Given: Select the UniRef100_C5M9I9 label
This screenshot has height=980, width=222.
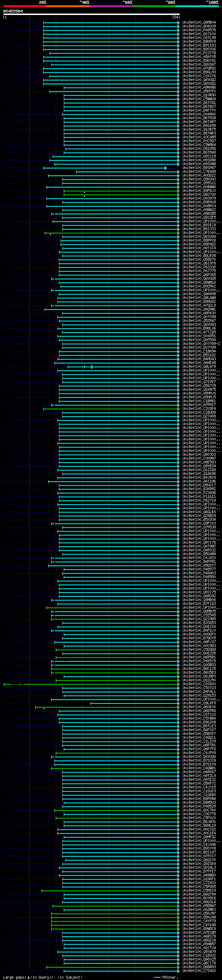Looking at the screenshot, I should pyautogui.click(x=199, y=890).
